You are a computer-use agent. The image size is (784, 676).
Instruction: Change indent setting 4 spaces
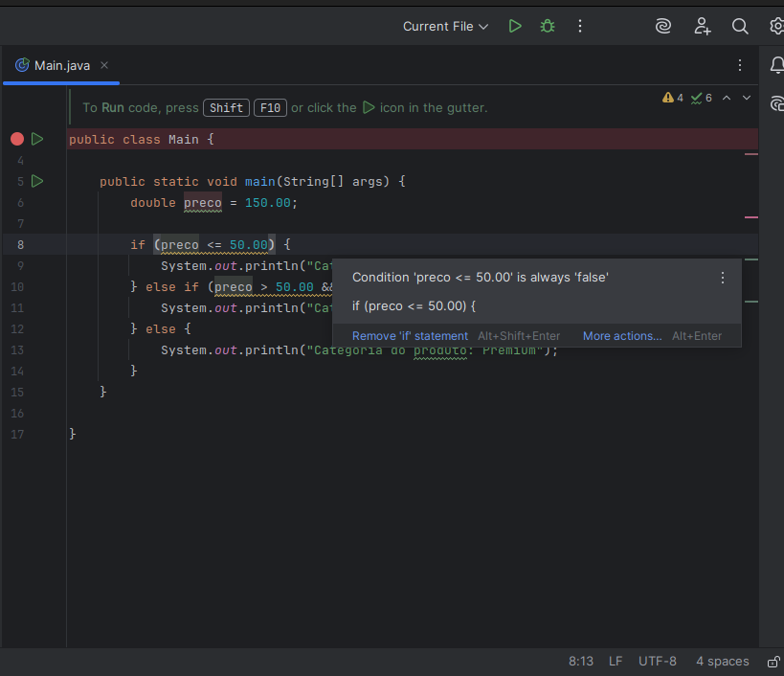(723, 662)
